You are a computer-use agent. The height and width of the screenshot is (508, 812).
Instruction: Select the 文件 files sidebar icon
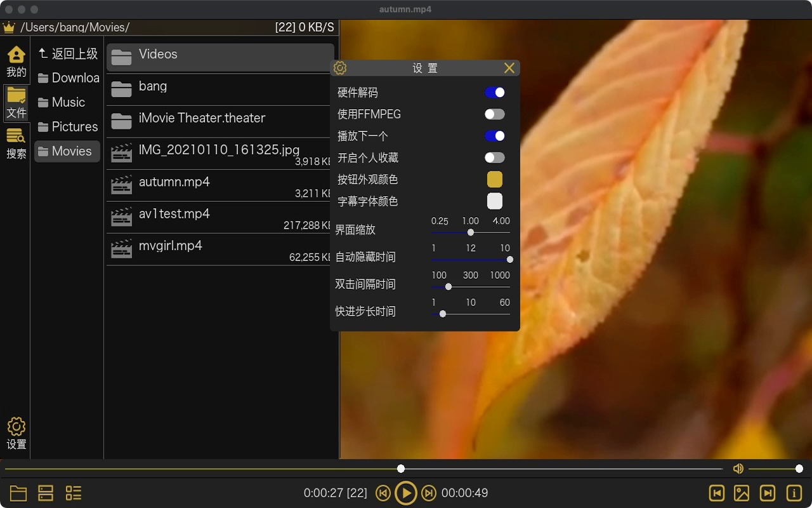coord(16,103)
